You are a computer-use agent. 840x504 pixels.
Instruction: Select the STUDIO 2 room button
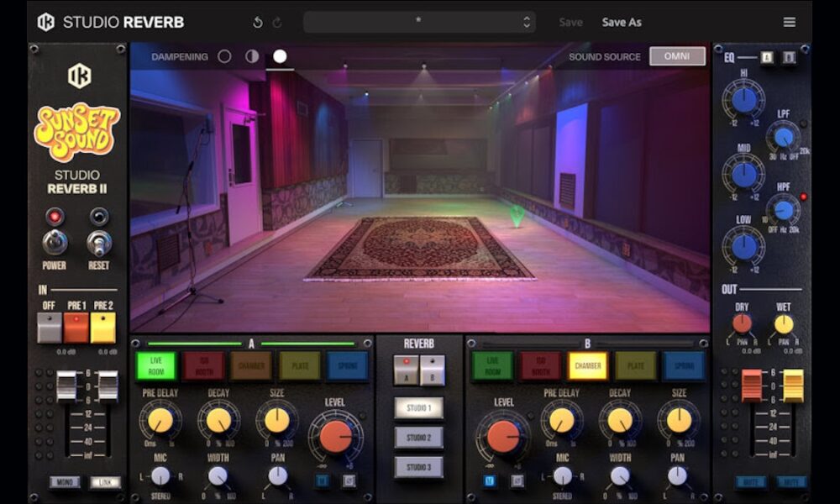(x=418, y=438)
